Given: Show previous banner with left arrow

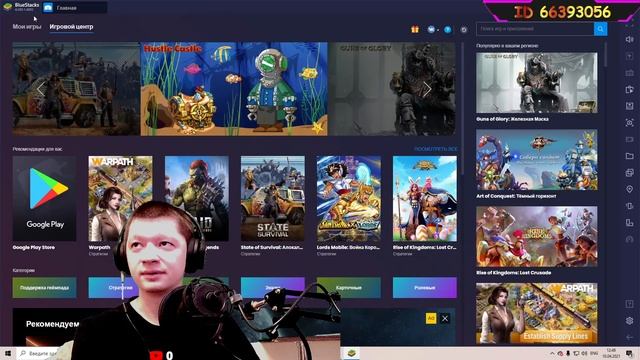Looking at the screenshot, I should (x=40, y=89).
